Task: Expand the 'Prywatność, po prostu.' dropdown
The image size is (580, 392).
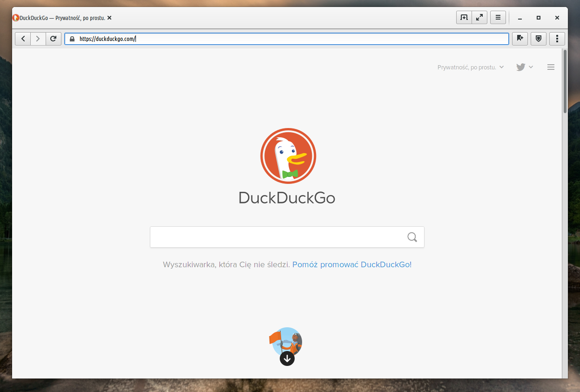Action: (471, 67)
